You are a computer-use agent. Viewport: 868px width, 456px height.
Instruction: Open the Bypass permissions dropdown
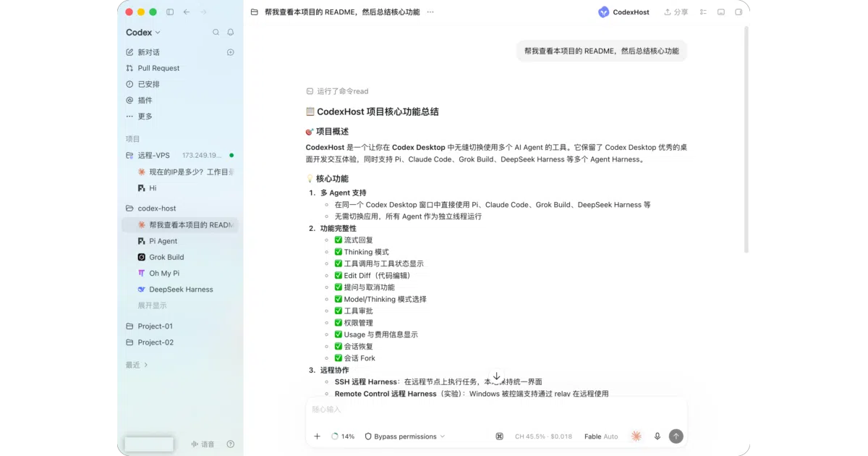(x=405, y=436)
